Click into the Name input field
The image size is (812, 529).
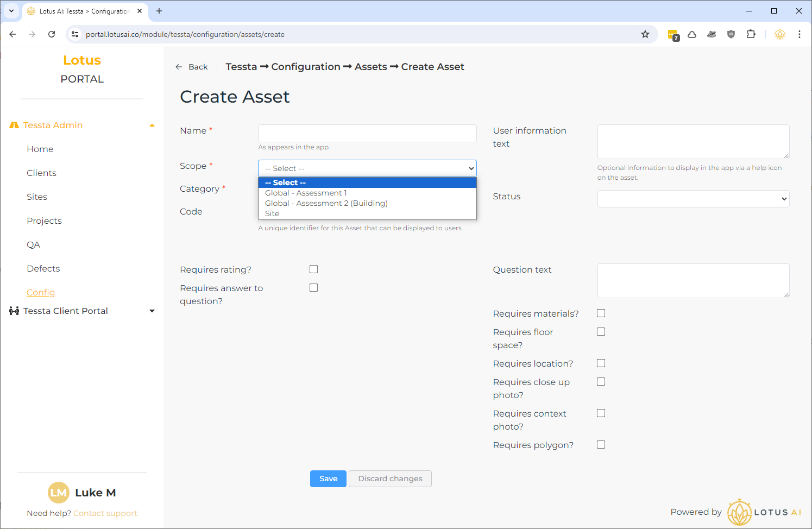click(367, 133)
